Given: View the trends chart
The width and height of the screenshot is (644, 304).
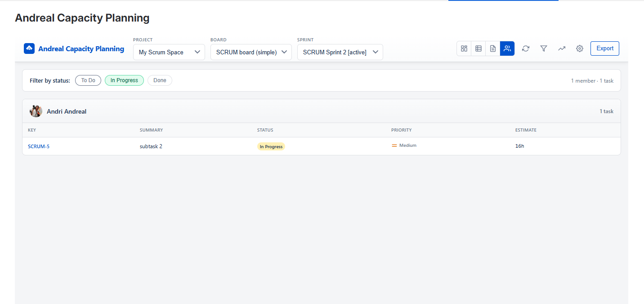Looking at the screenshot, I should (561, 48).
